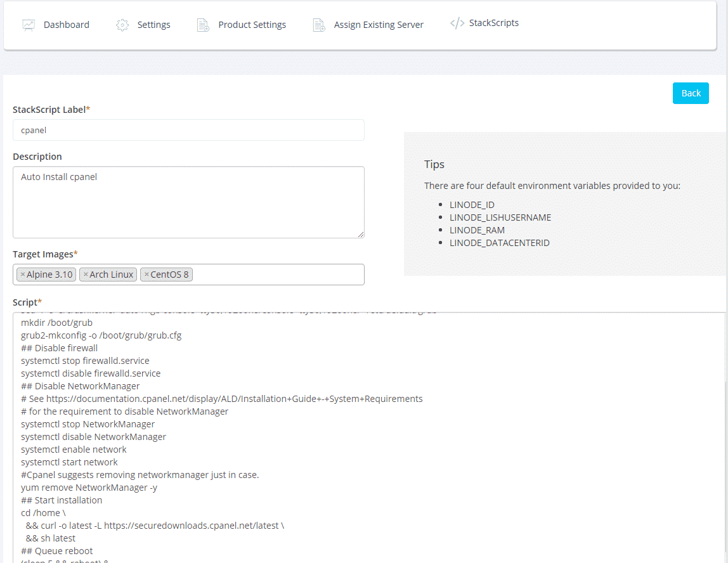Click the LINODE_RAM tip entry
Image resolution: width=728 pixels, height=563 pixels.
pos(477,230)
